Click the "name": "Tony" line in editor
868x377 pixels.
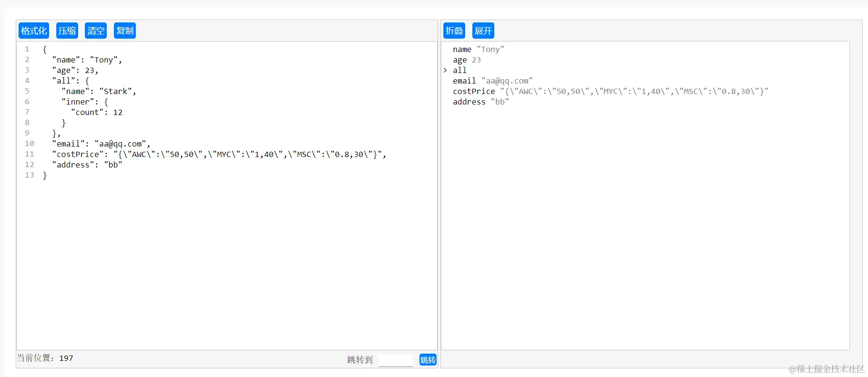pyautogui.click(x=87, y=60)
